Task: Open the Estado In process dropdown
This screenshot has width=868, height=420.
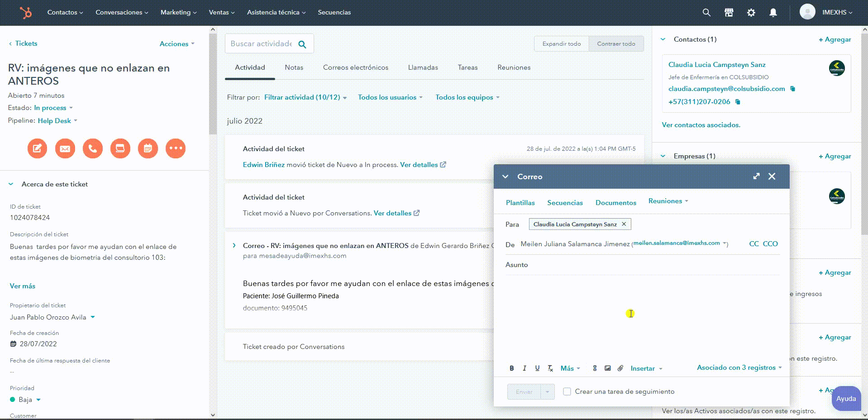Action: tap(53, 108)
